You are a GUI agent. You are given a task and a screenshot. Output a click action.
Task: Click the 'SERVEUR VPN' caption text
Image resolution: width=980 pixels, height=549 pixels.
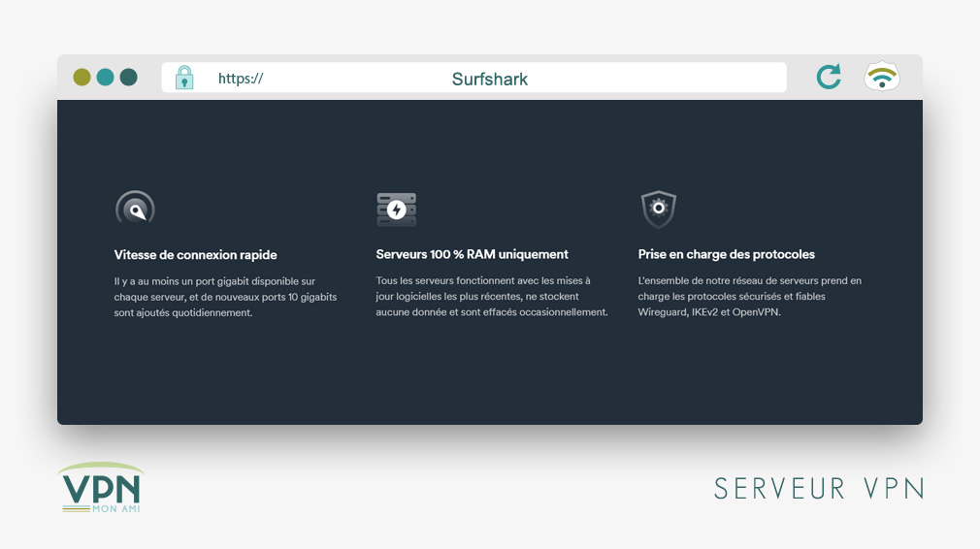coord(818,488)
